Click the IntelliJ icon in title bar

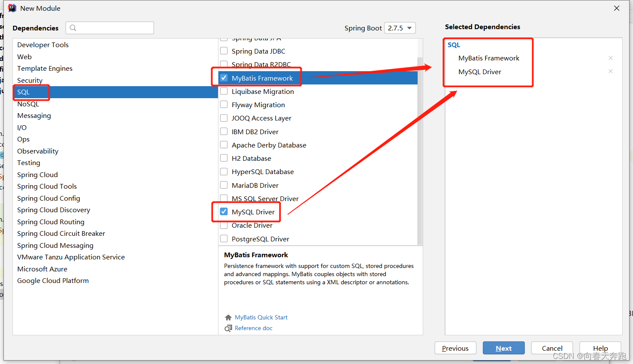(12, 8)
